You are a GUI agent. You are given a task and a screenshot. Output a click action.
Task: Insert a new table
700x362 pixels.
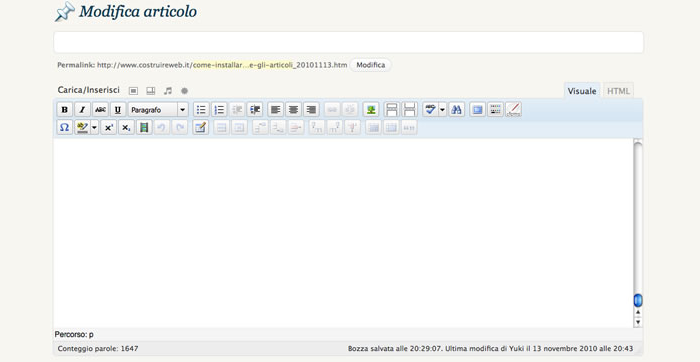pos(201,128)
